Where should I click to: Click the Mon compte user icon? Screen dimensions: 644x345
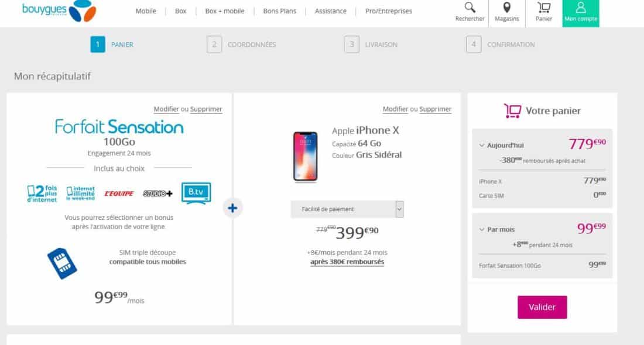[x=580, y=8]
